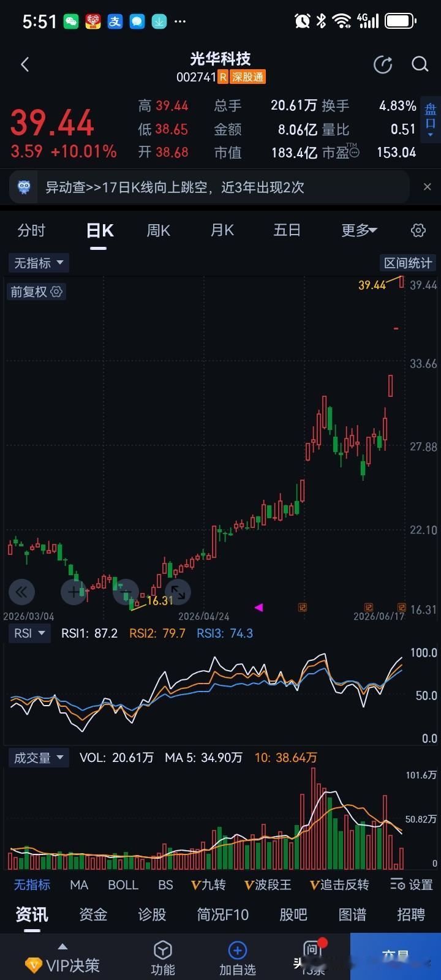Enable the BOLL overlay indicator
This screenshot has height=980, width=441.
coord(123,885)
